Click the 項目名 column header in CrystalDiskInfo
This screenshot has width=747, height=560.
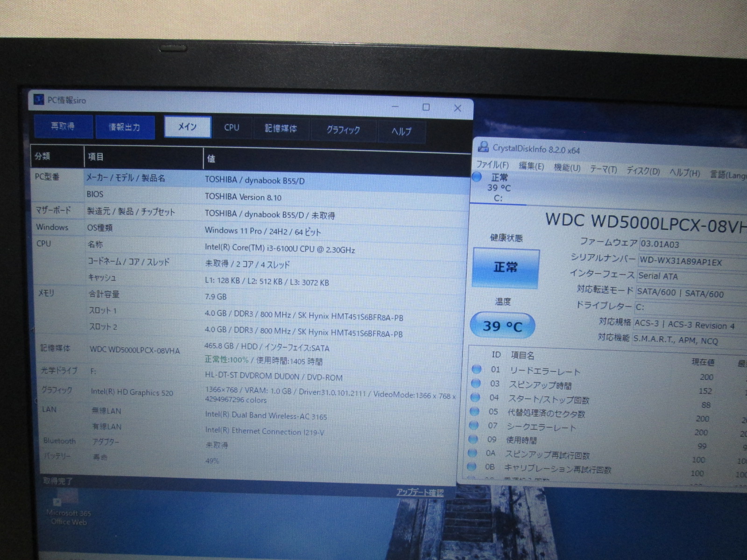click(522, 355)
